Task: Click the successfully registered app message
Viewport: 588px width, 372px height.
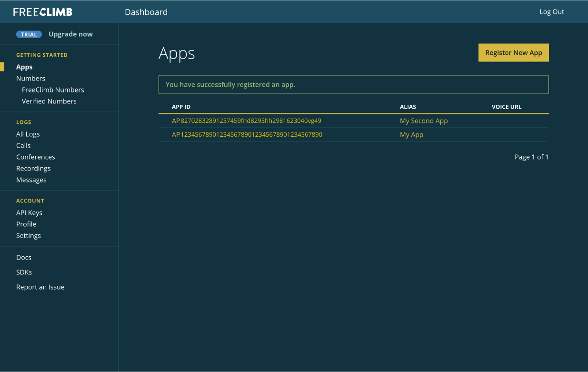Action: (354, 85)
